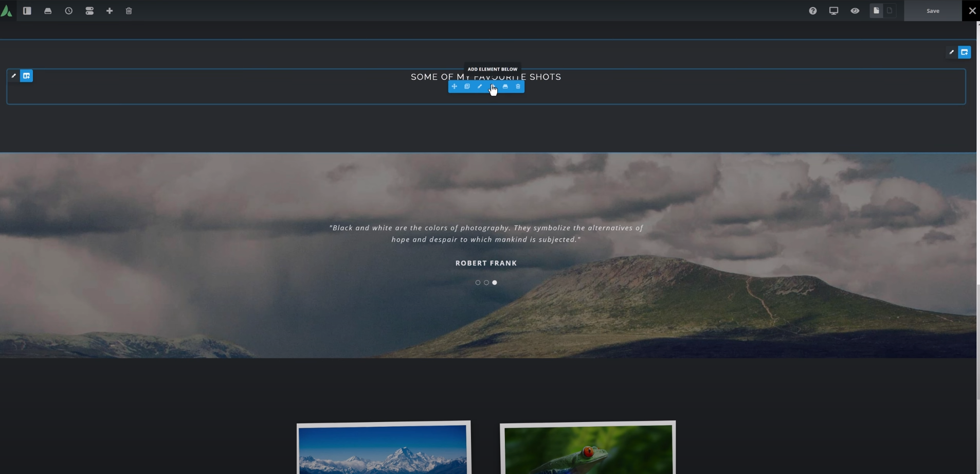The width and height of the screenshot is (980, 474).
Task: Toggle the preview eye icon
Action: point(855,11)
